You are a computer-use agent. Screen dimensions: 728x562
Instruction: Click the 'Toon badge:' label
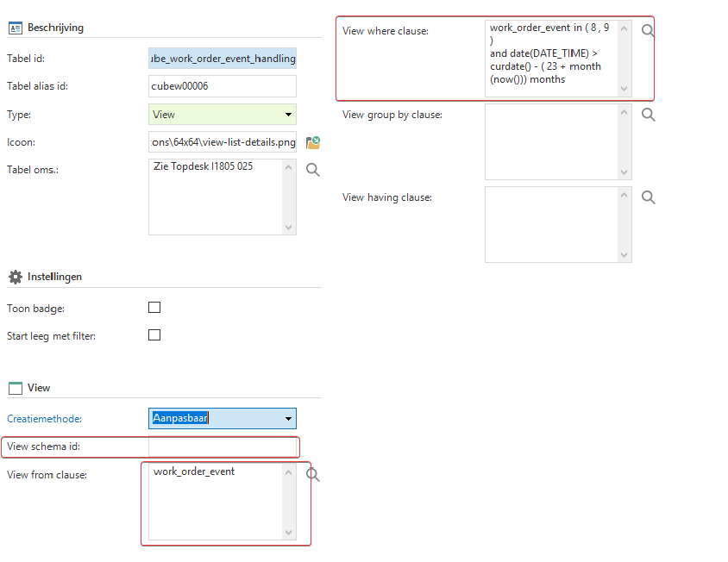tap(35, 309)
